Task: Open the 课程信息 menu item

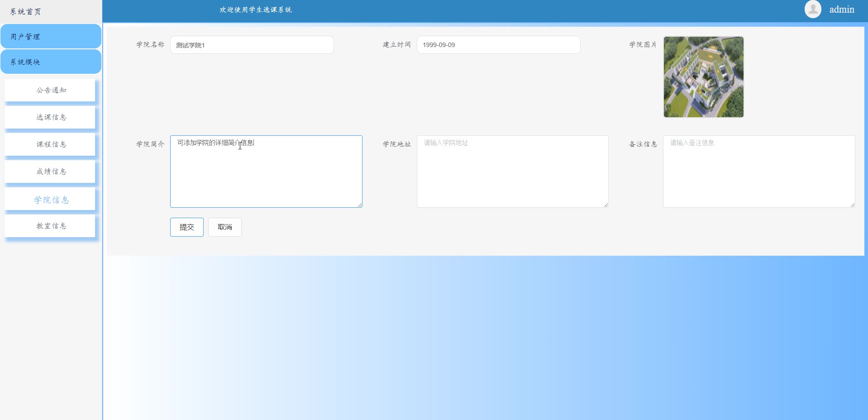Action: tap(50, 144)
